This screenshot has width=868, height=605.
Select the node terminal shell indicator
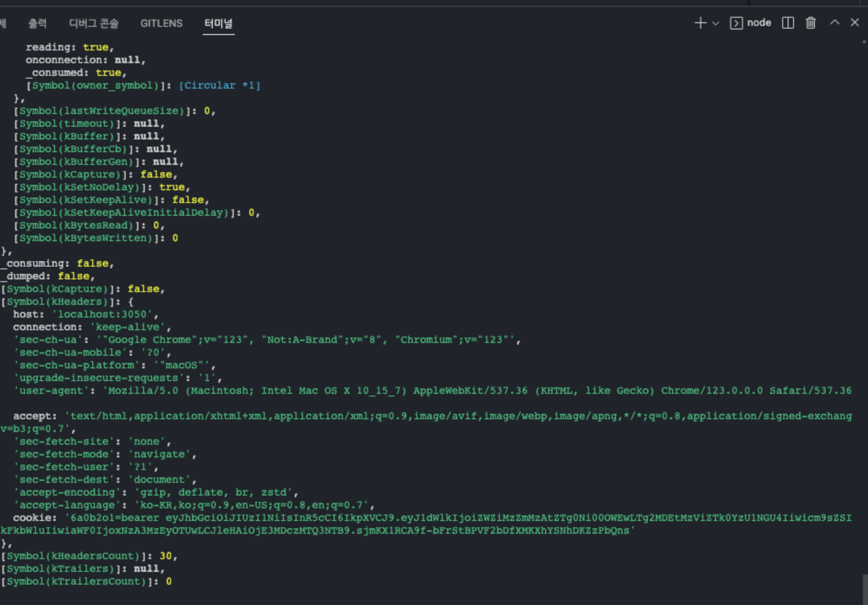[x=750, y=23]
